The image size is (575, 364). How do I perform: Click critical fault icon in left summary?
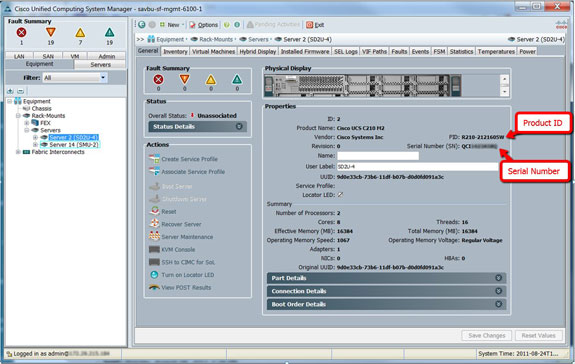(x=21, y=33)
